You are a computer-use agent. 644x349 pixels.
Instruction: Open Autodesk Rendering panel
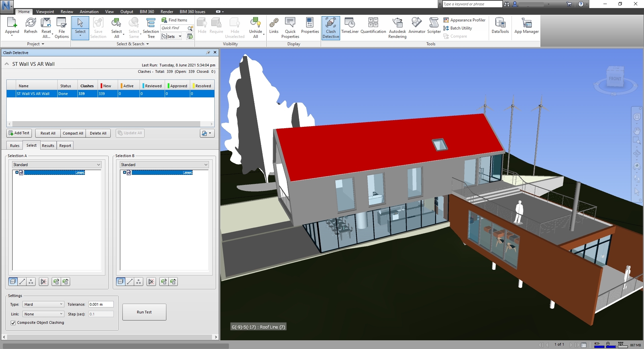pyautogui.click(x=397, y=28)
